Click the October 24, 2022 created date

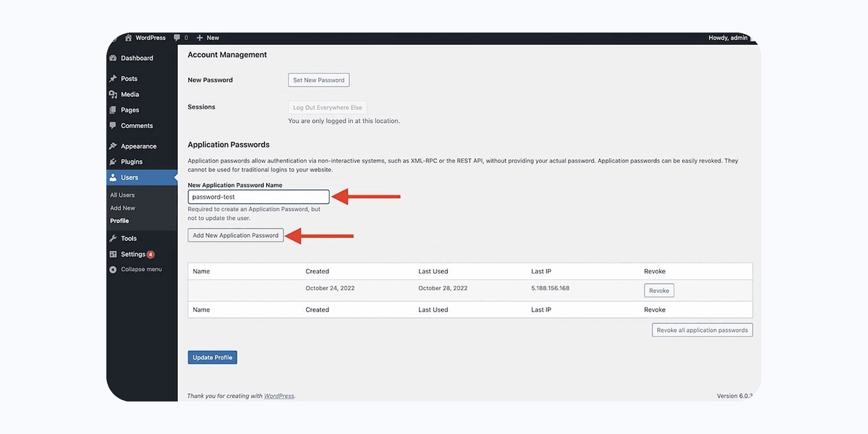point(331,288)
